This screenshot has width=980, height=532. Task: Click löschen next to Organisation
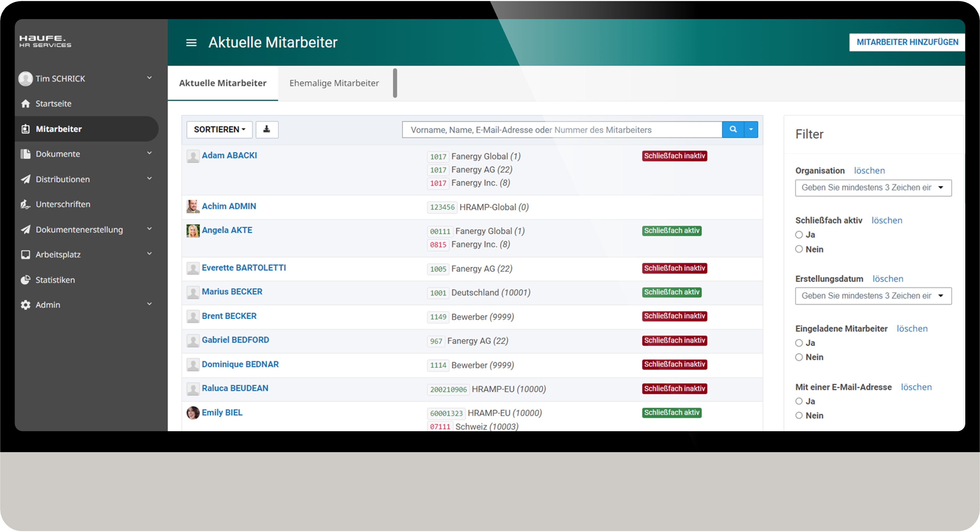click(x=869, y=171)
